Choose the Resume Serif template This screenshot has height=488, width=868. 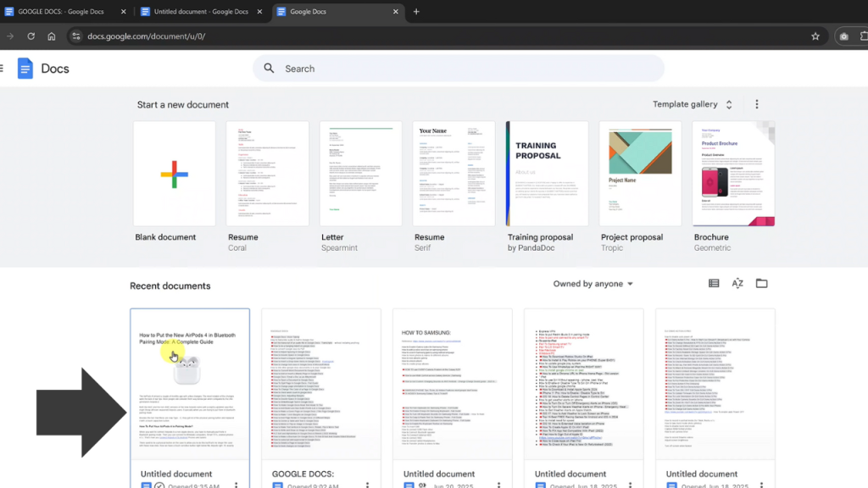pyautogui.click(x=454, y=174)
